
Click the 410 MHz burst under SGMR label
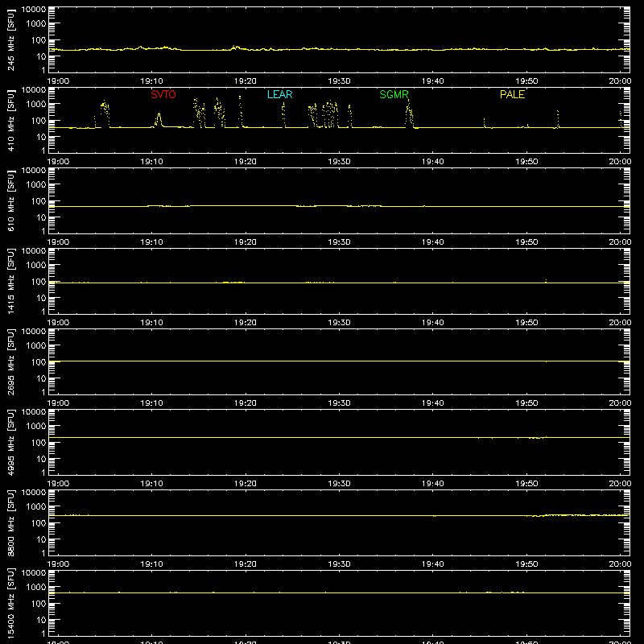(409, 114)
